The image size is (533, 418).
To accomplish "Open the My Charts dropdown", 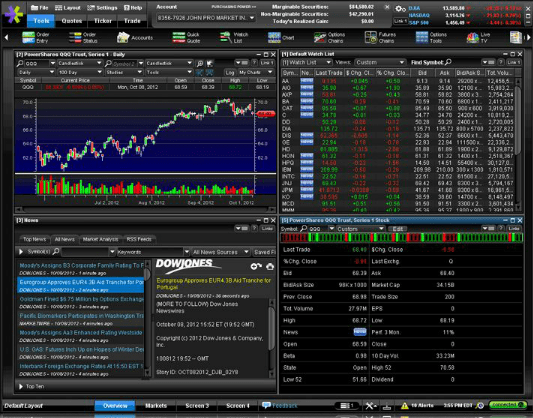I will coord(256,72).
